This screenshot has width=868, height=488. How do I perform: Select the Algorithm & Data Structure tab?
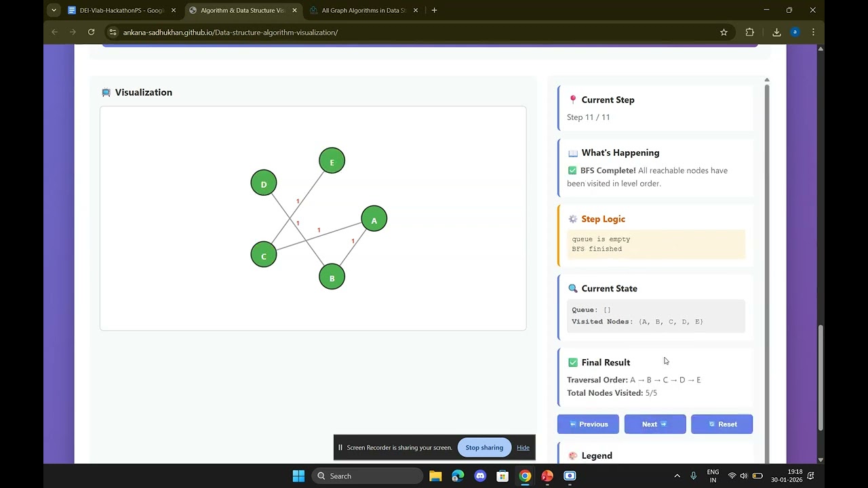pos(243,10)
